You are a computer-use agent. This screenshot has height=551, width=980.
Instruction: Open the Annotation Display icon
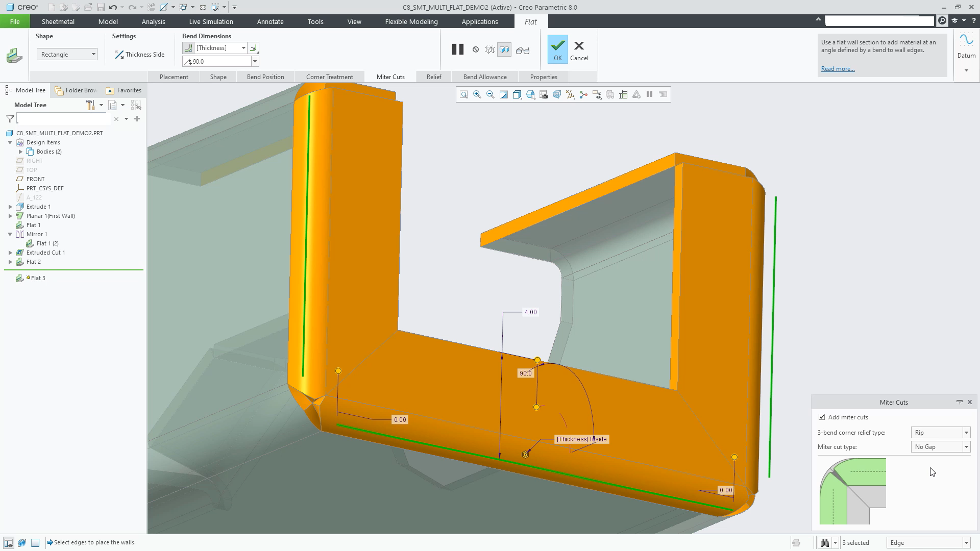pyautogui.click(x=597, y=94)
